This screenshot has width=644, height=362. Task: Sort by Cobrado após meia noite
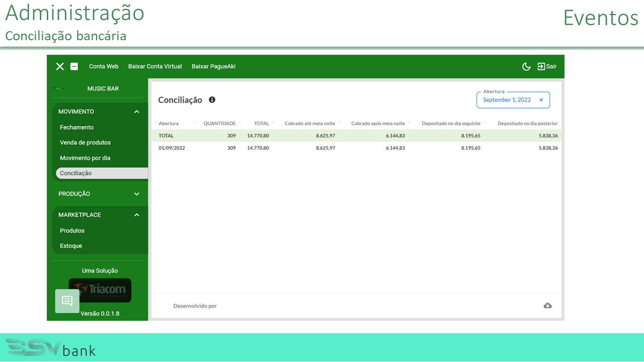tap(378, 123)
